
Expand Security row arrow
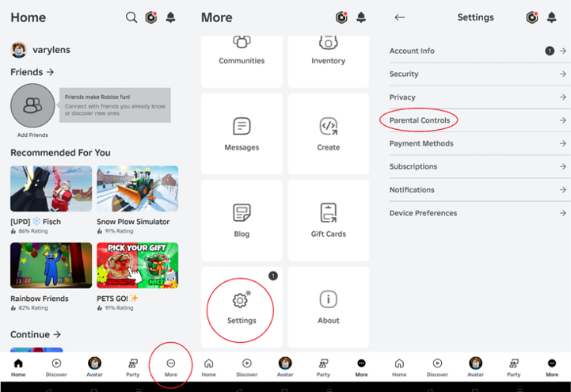pos(562,74)
